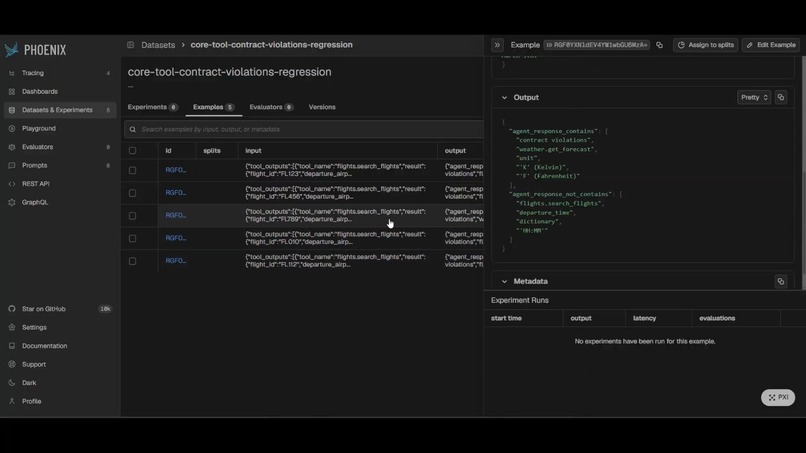Click Assign to splits button
The width and height of the screenshot is (806, 453).
click(706, 45)
